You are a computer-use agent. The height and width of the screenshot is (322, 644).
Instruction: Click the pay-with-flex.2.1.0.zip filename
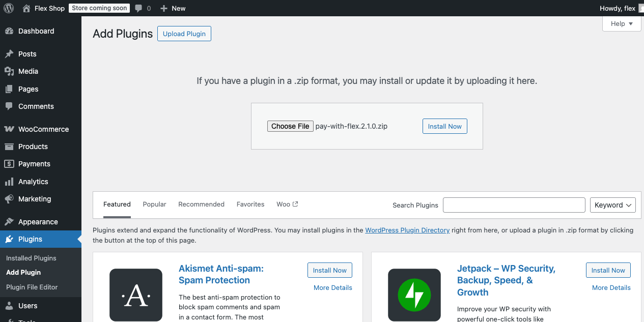351,126
